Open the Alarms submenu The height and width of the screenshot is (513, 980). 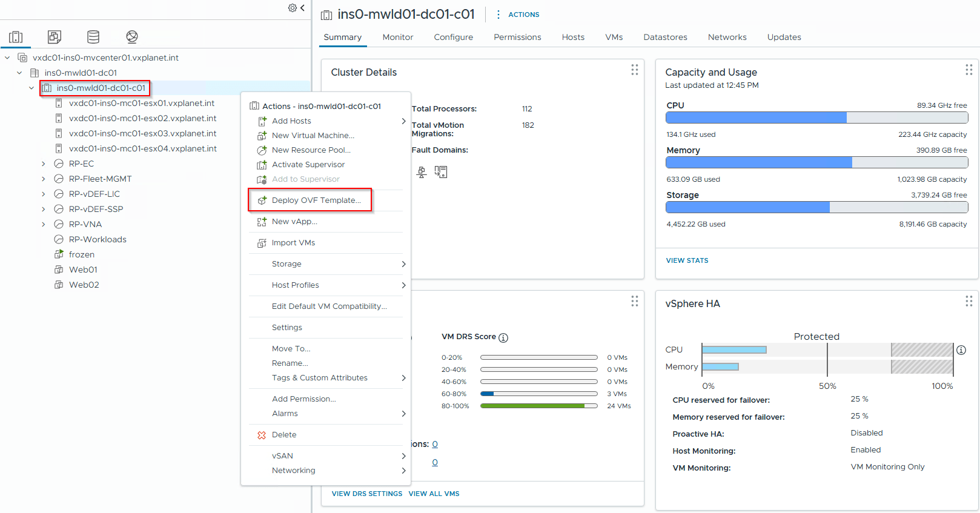click(326, 414)
